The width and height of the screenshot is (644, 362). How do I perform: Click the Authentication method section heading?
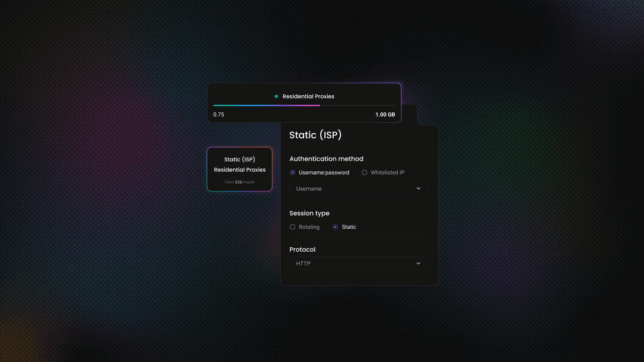pos(326,159)
